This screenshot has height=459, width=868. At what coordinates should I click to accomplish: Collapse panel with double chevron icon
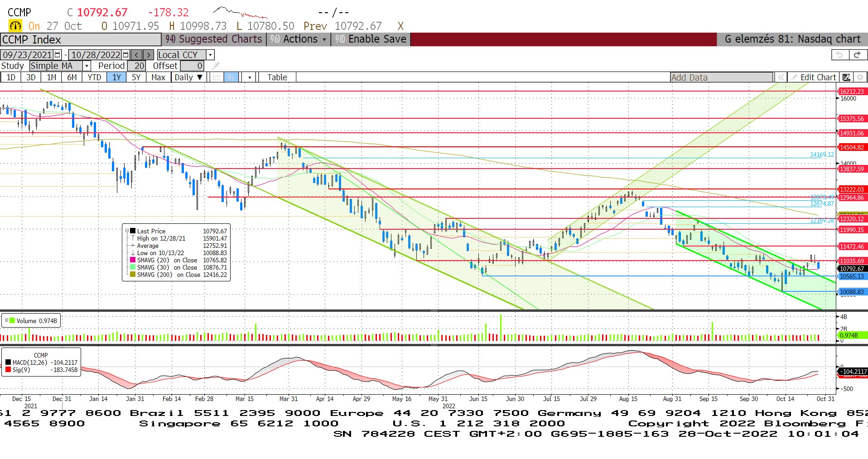point(781,77)
